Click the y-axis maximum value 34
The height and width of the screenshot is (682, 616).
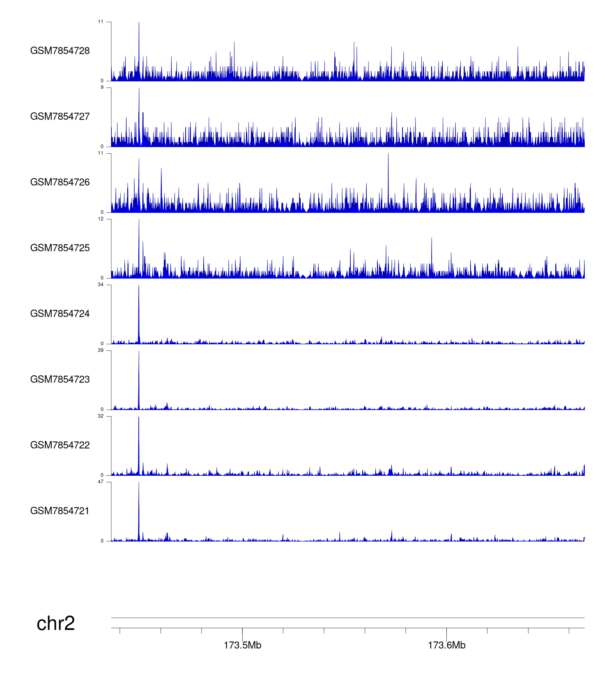101,285
